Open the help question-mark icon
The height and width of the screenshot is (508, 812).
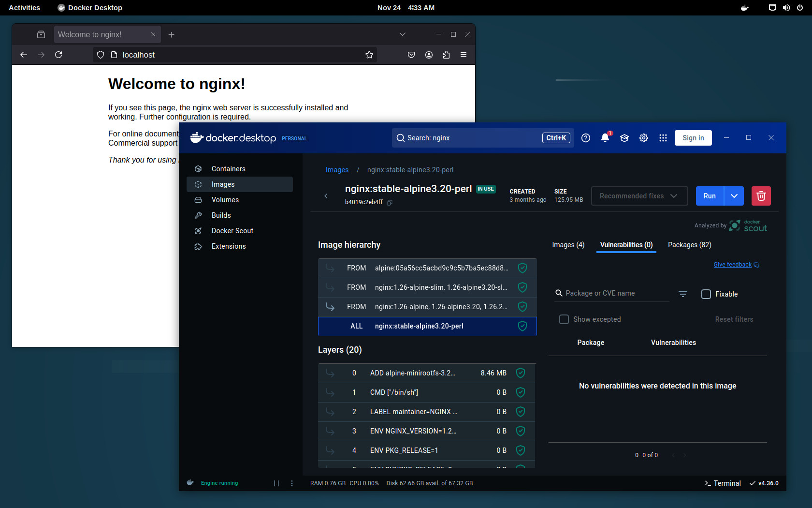click(x=586, y=138)
